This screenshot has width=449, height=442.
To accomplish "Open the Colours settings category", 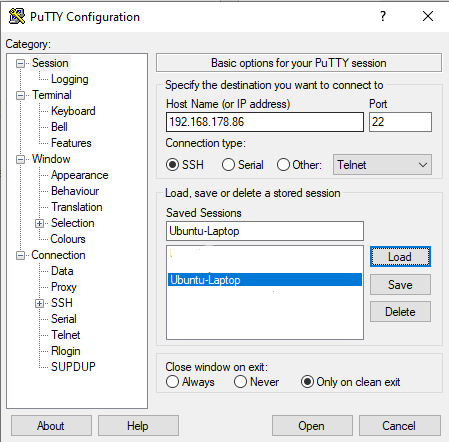I will (x=68, y=239).
